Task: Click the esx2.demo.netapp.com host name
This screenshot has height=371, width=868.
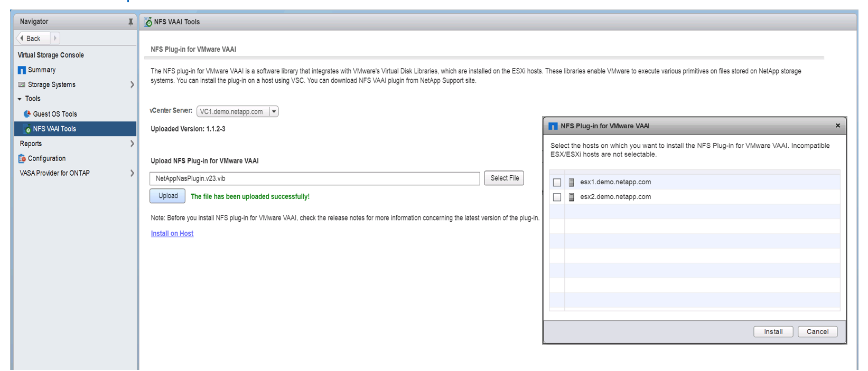Action: (x=615, y=197)
